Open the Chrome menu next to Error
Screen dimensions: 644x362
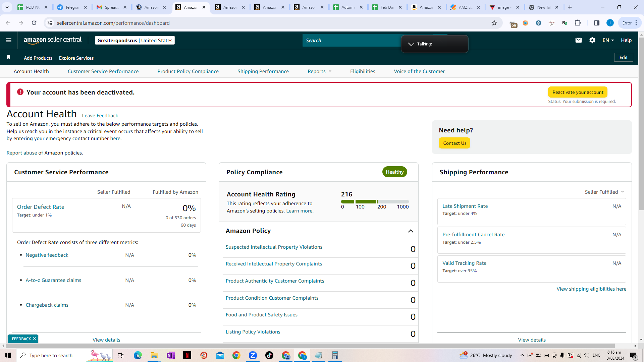click(636, 23)
